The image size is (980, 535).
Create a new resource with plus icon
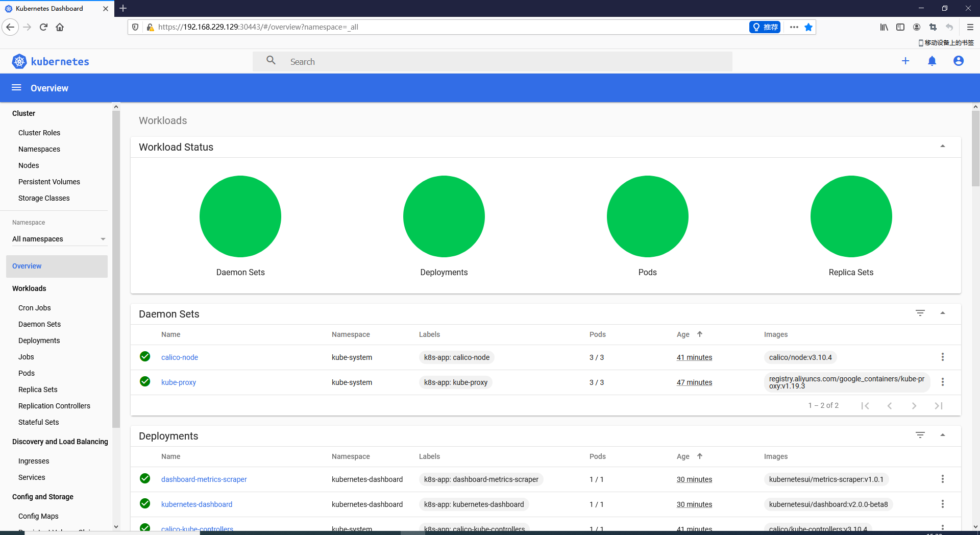point(905,61)
